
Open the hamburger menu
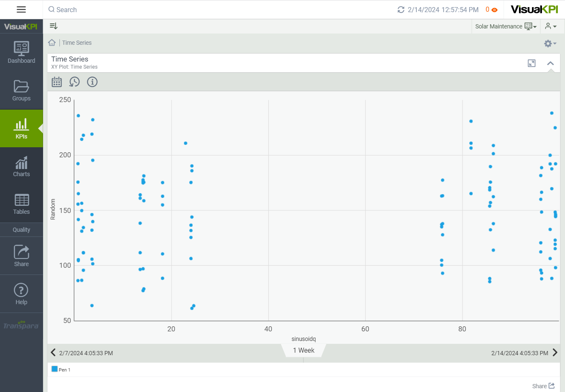(21, 10)
